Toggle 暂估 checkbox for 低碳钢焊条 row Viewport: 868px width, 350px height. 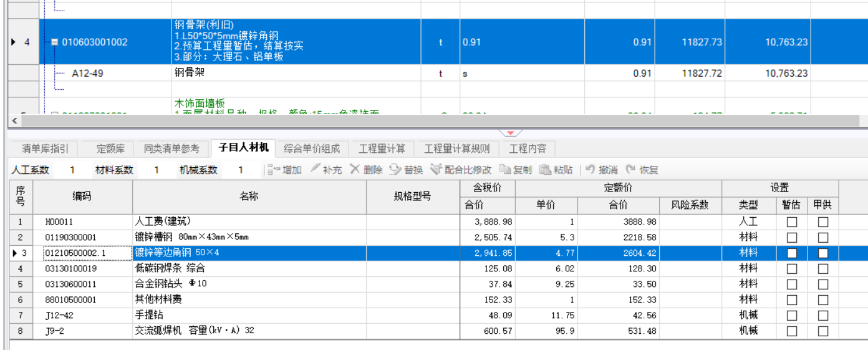click(x=792, y=269)
